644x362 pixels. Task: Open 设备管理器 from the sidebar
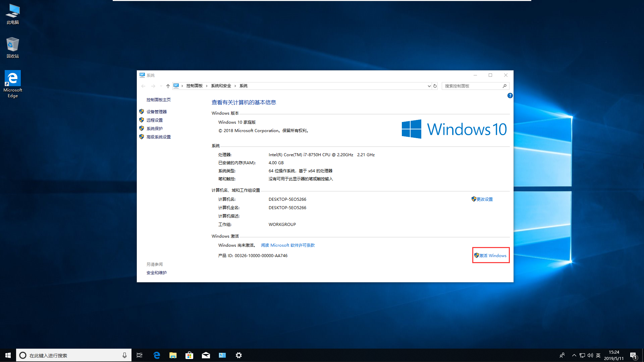[156, 112]
